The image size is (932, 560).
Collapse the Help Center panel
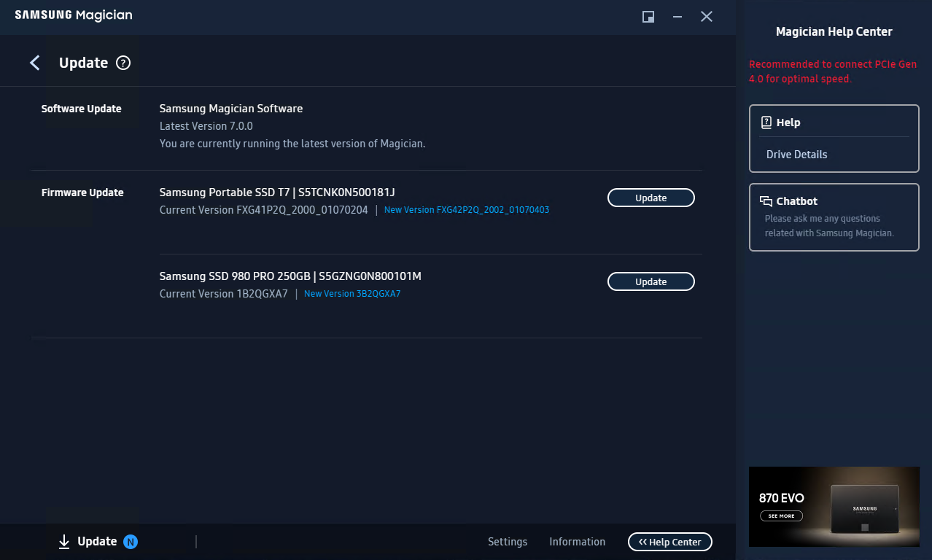[670, 542]
